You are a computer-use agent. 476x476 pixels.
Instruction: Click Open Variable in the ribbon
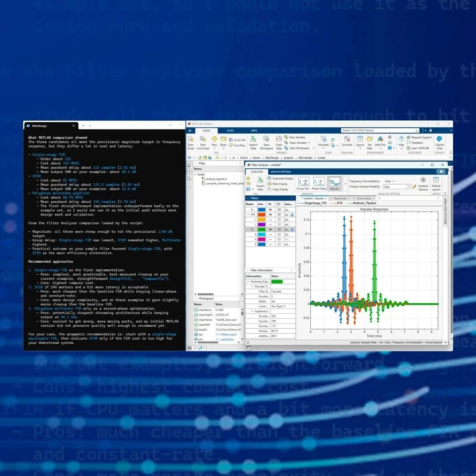point(297,143)
